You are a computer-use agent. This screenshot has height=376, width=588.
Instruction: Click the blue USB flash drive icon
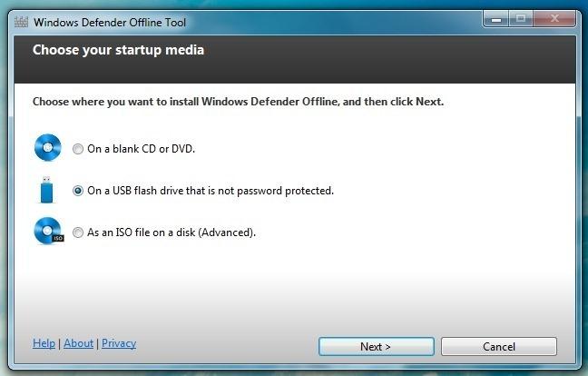(x=47, y=190)
